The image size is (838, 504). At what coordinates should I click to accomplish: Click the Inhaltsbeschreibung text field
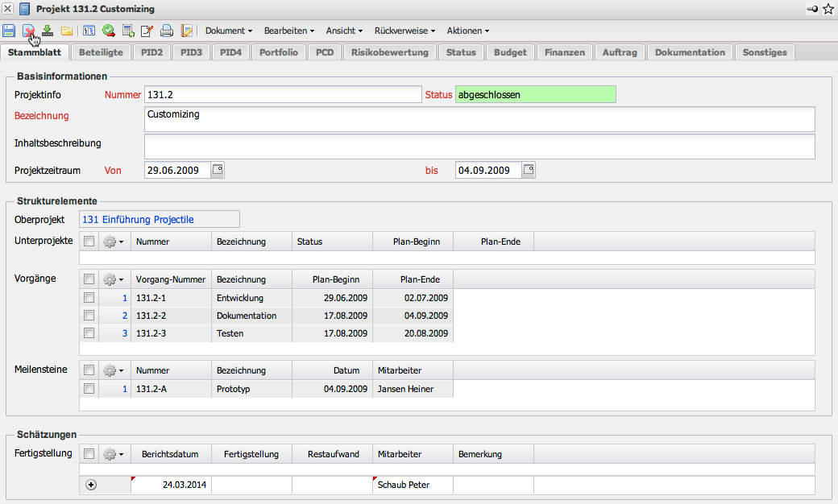click(479, 147)
